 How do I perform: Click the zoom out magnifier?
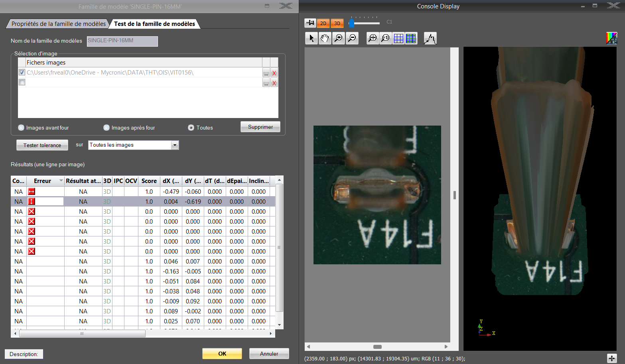click(x=352, y=38)
